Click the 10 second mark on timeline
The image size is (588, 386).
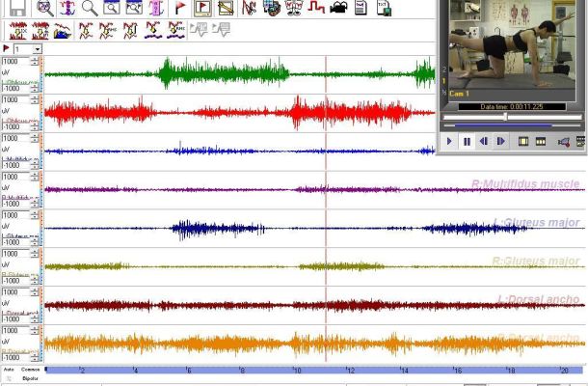pyautogui.click(x=298, y=371)
